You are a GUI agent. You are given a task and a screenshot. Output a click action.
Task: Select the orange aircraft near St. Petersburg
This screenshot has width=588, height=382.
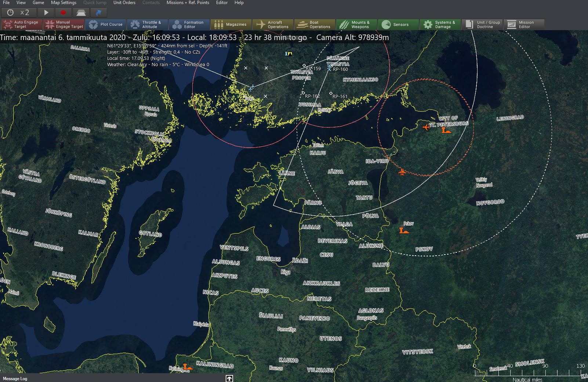[426, 127]
